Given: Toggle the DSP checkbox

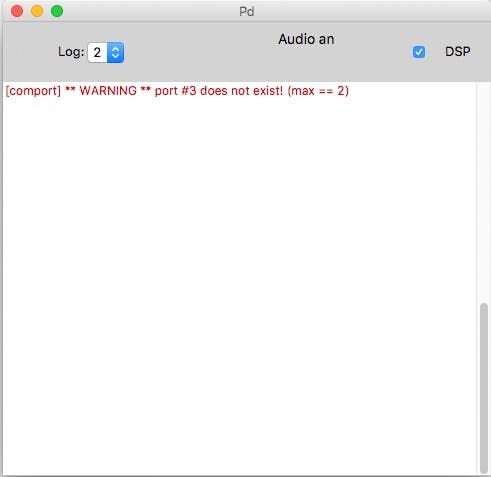Looking at the screenshot, I should [419, 52].
